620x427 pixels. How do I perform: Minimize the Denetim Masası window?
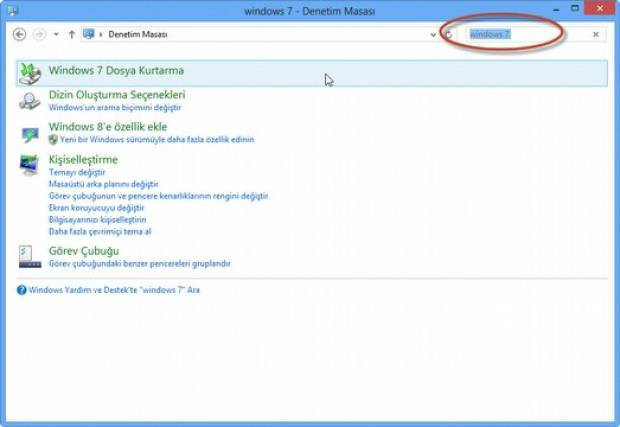pyautogui.click(x=556, y=9)
